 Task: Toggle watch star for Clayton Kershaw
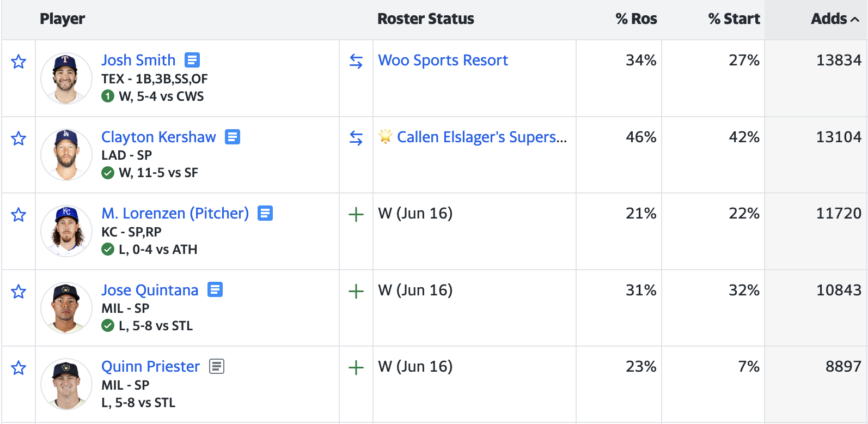point(19,138)
